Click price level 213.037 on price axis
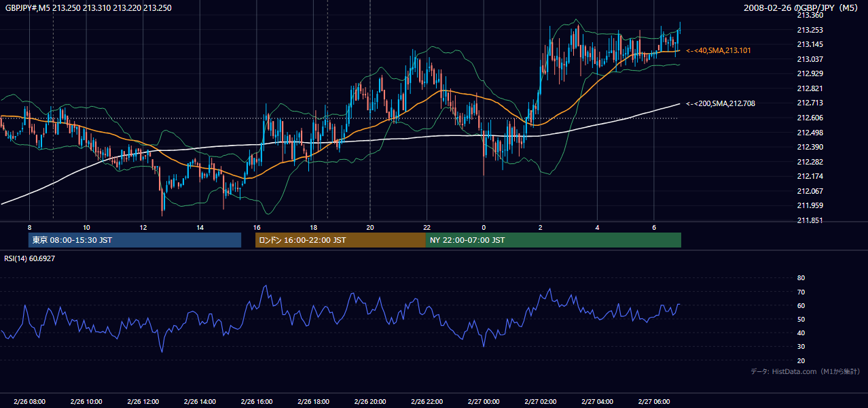 click(x=810, y=59)
